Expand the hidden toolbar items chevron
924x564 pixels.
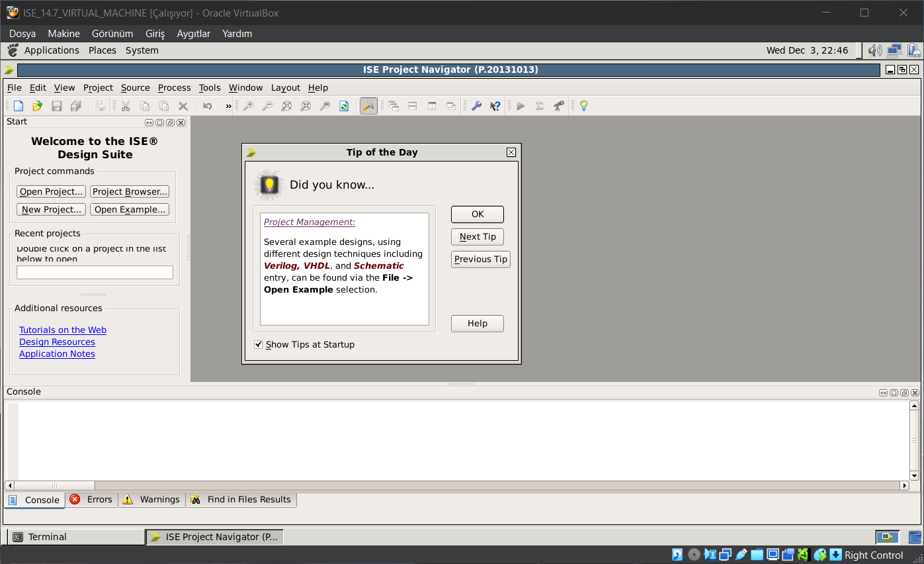[228, 106]
